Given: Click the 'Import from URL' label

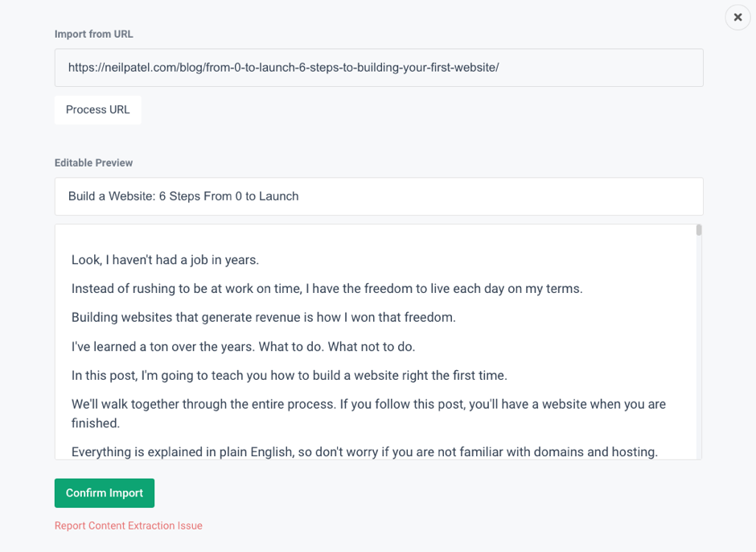Looking at the screenshot, I should pyautogui.click(x=93, y=35).
